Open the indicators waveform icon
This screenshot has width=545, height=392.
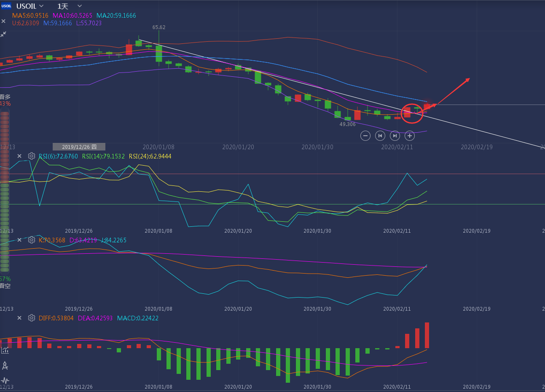point(5,381)
